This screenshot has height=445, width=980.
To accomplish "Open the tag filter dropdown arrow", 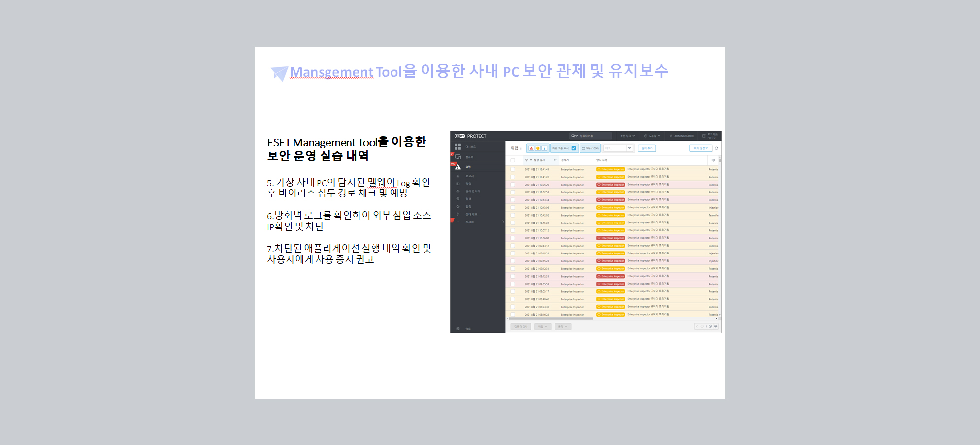I will pyautogui.click(x=629, y=148).
